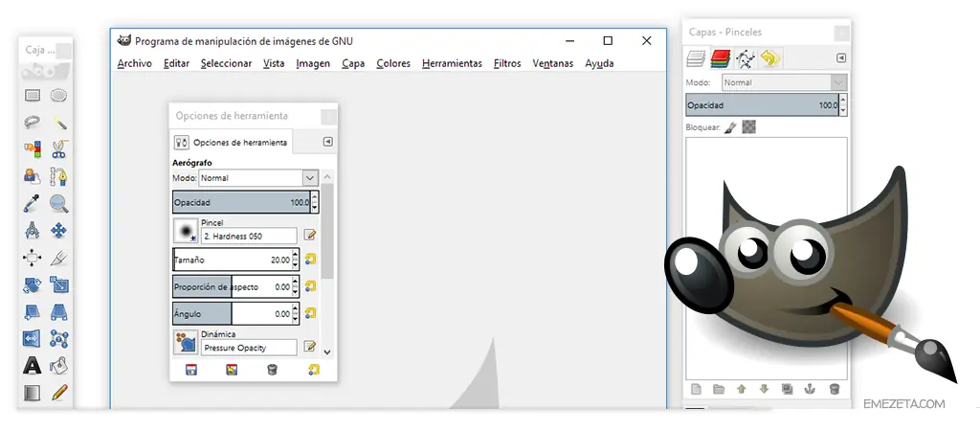This screenshot has height=431, width=980.
Task: Click the Proporción de aspecto slider
Action: (232, 287)
